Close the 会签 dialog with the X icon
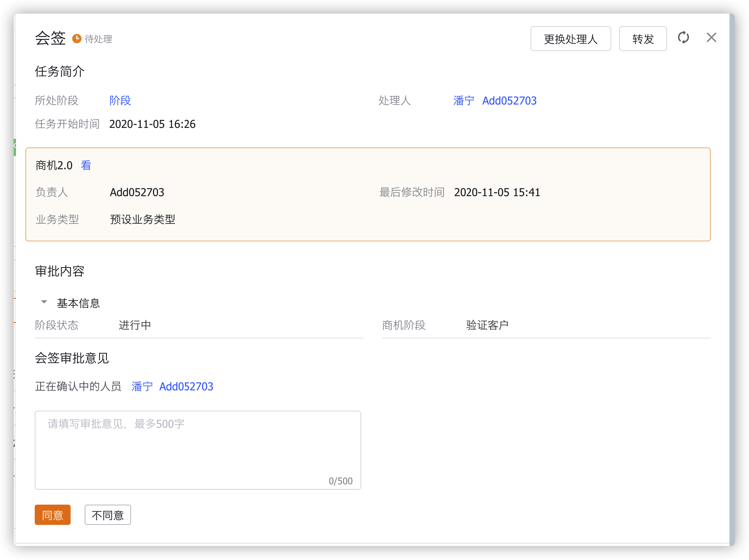 coord(712,38)
